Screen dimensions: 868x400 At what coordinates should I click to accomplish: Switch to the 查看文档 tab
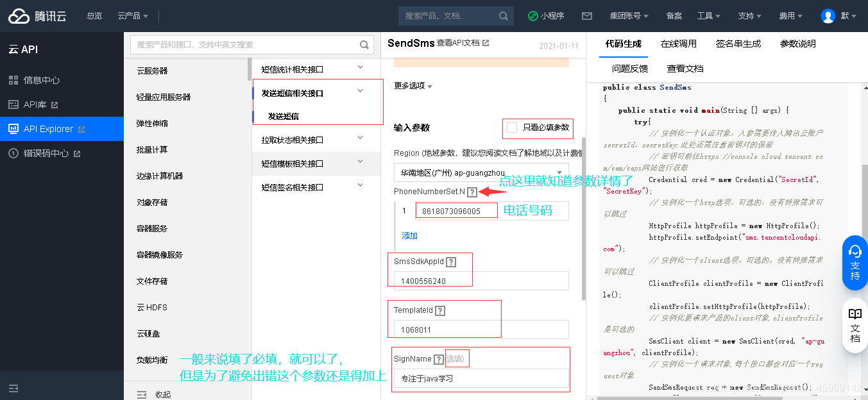point(685,69)
